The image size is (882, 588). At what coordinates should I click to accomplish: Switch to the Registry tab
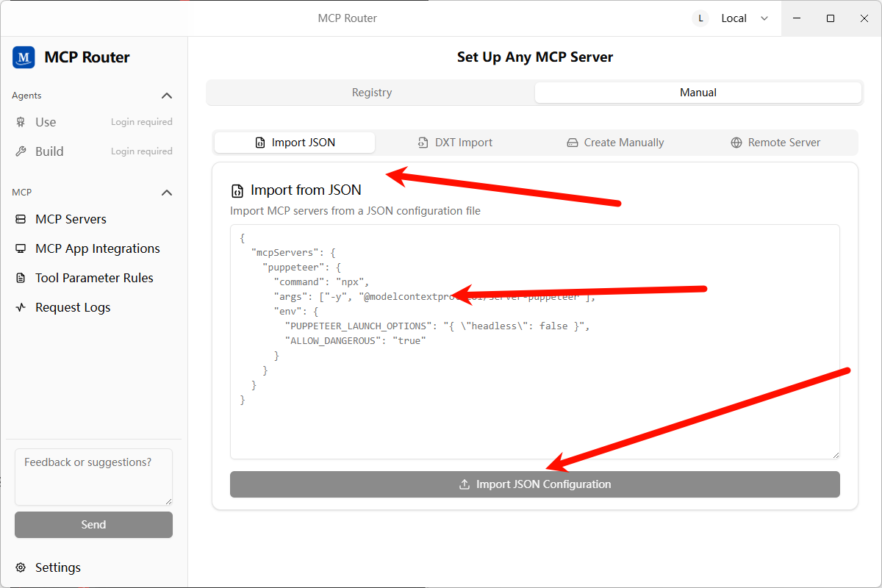pyautogui.click(x=371, y=93)
